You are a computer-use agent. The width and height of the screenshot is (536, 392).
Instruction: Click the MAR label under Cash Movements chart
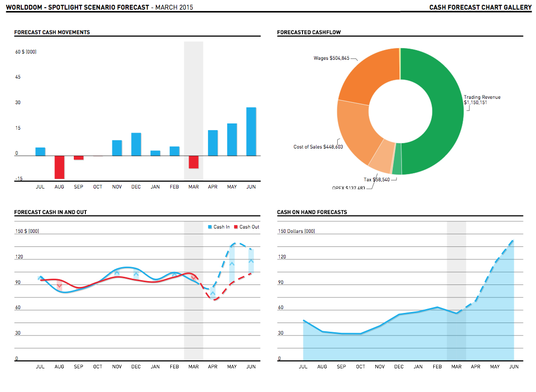point(193,187)
